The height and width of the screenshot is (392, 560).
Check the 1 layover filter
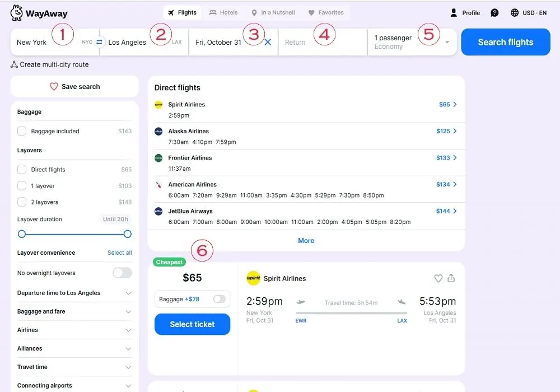pos(22,186)
